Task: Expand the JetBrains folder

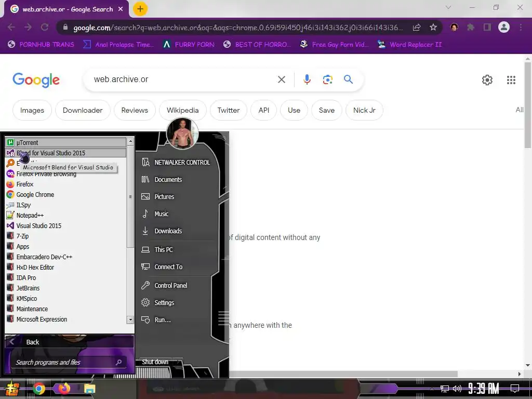Action: click(x=66, y=288)
